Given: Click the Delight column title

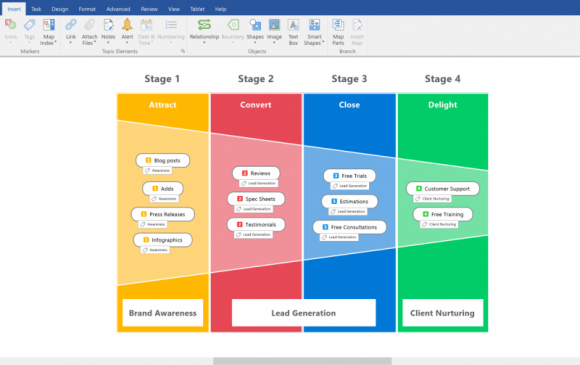Looking at the screenshot, I should pyautogui.click(x=442, y=105).
